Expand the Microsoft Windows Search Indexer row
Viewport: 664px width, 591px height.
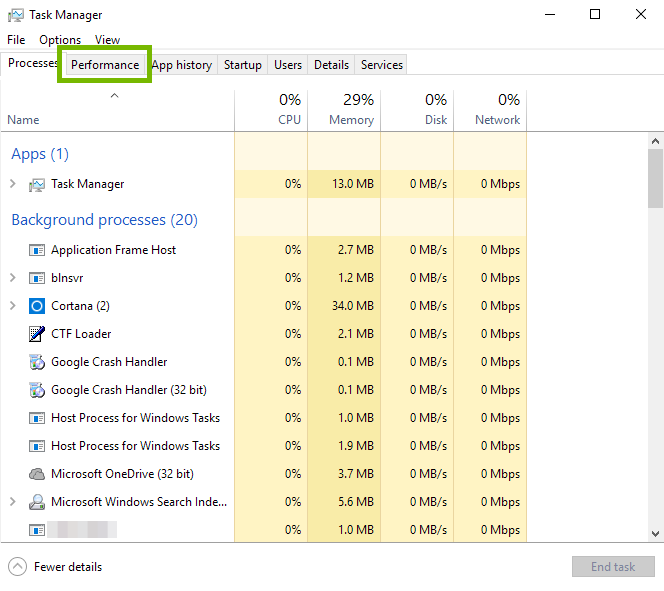pos(13,502)
